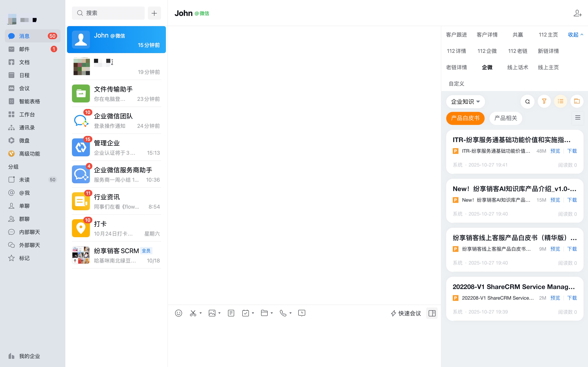
Task: Open the dropdown arrow next to the image icon
Action: 219,313
